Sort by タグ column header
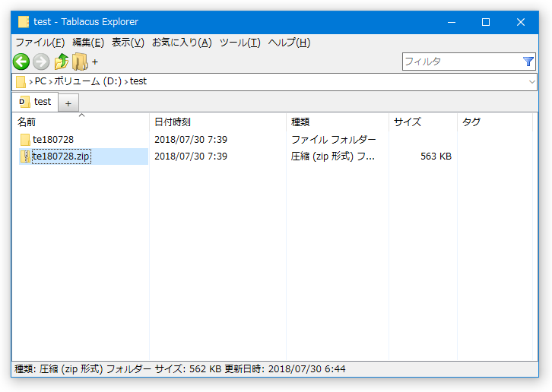This screenshot has width=552, height=392. tap(495, 122)
